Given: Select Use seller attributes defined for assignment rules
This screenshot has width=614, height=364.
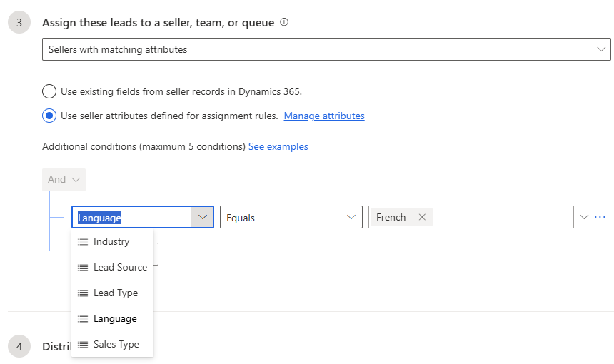Looking at the screenshot, I should point(49,116).
